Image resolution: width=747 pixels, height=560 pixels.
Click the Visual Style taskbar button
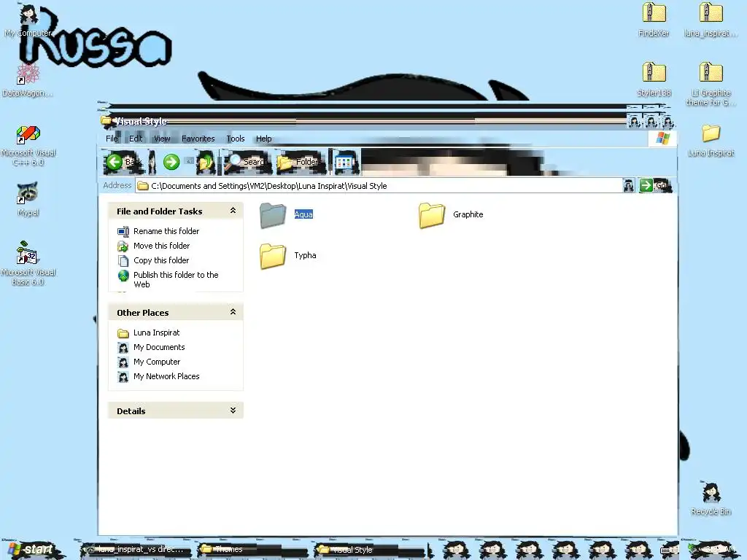coord(369,550)
